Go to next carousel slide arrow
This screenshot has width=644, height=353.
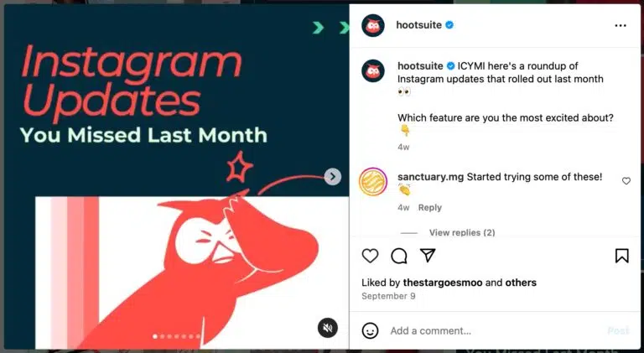tap(332, 177)
